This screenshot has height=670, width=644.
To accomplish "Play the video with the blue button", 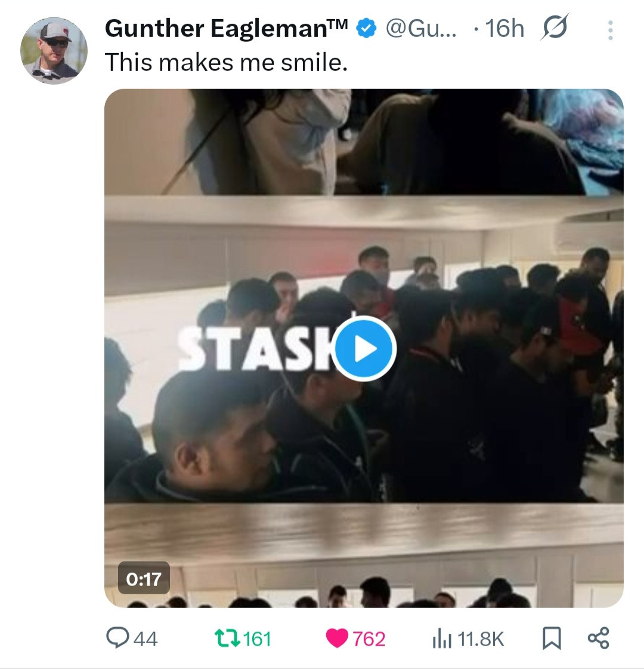I will (x=364, y=349).
